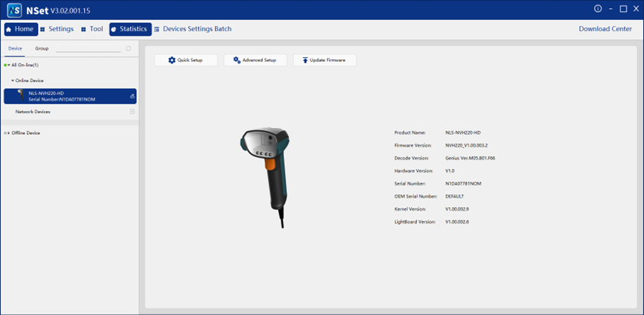Open the Download Center link
This screenshot has width=644, height=315.
click(605, 29)
